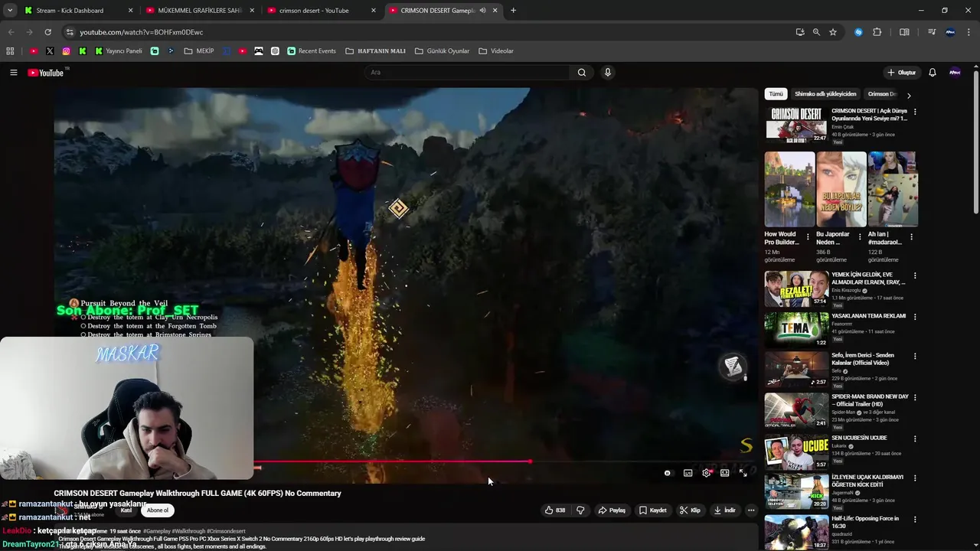Click Kaydet to save the video
This screenshot has width=980, height=551.
click(x=653, y=510)
